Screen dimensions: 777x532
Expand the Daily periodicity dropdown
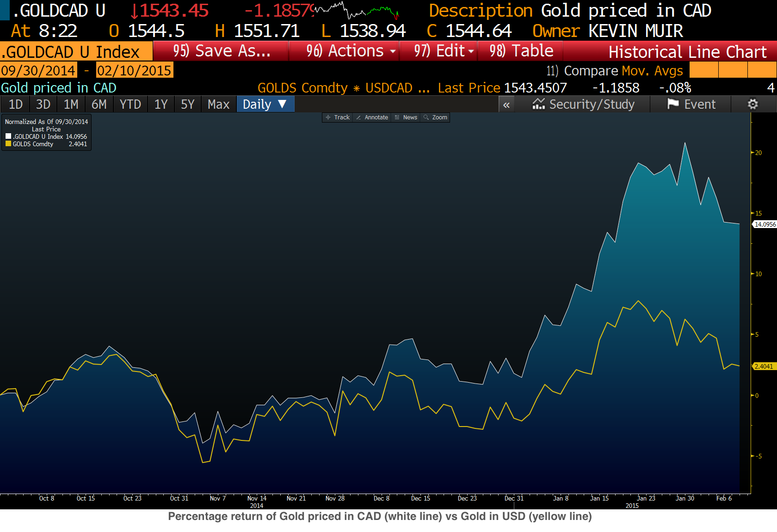tap(265, 104)
